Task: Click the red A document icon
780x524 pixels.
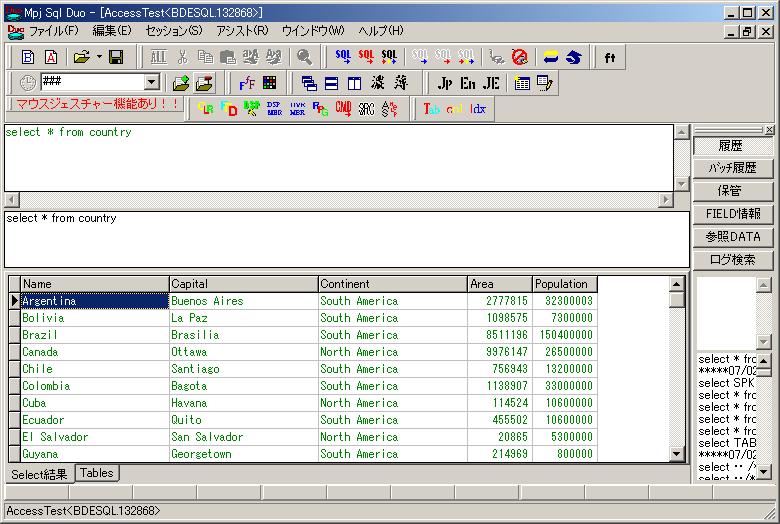Action: (x=51, y=57)
